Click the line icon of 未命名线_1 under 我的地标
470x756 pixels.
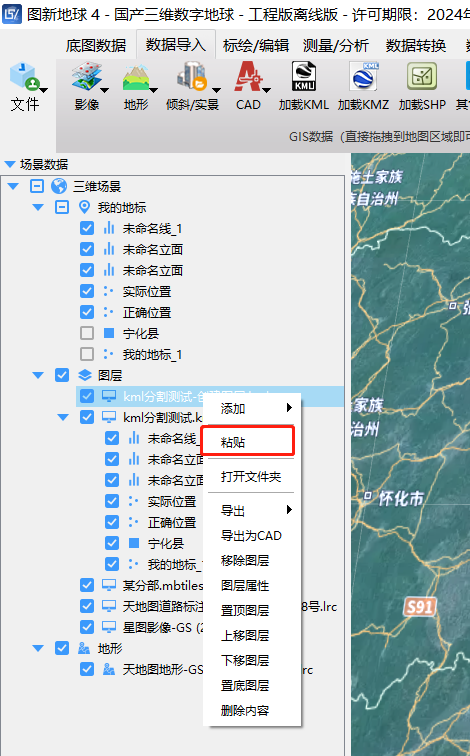click(109, 228)
